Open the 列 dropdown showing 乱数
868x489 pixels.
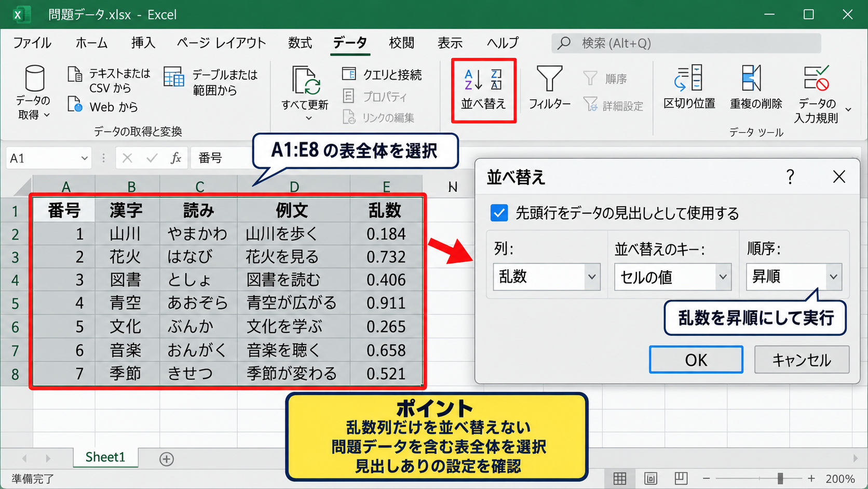point(547,276)
